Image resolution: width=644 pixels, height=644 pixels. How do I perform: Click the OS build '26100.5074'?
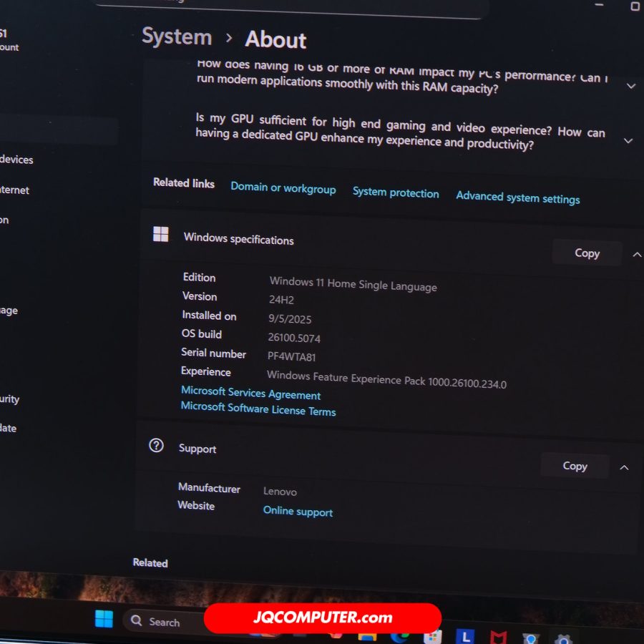(x=294, y=338)
